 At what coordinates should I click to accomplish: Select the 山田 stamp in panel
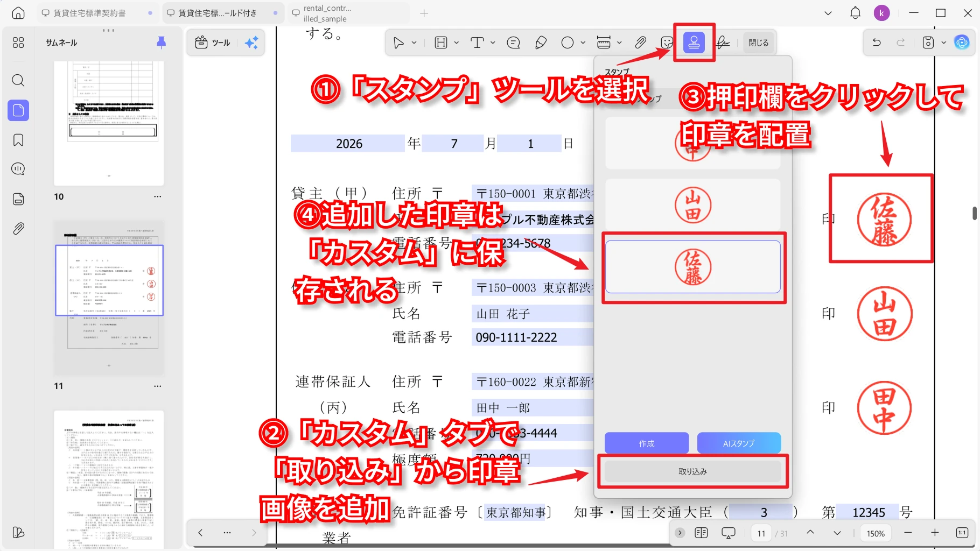(x=693, y=206)
